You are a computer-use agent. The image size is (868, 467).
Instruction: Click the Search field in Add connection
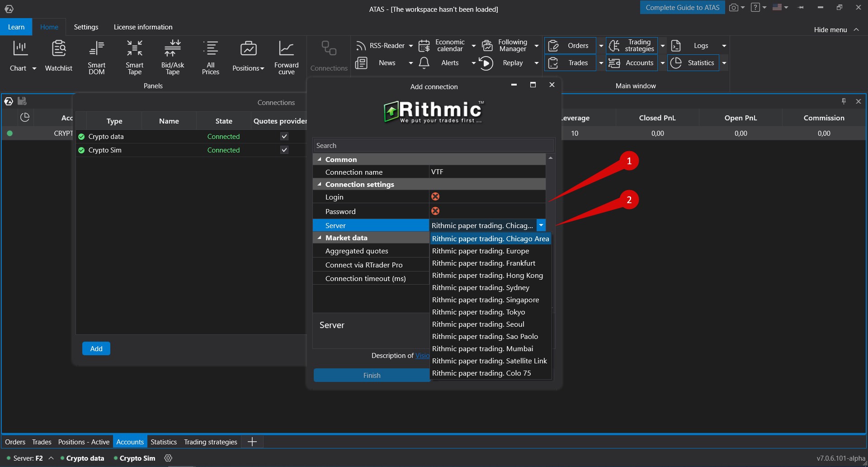coord(433,145)
